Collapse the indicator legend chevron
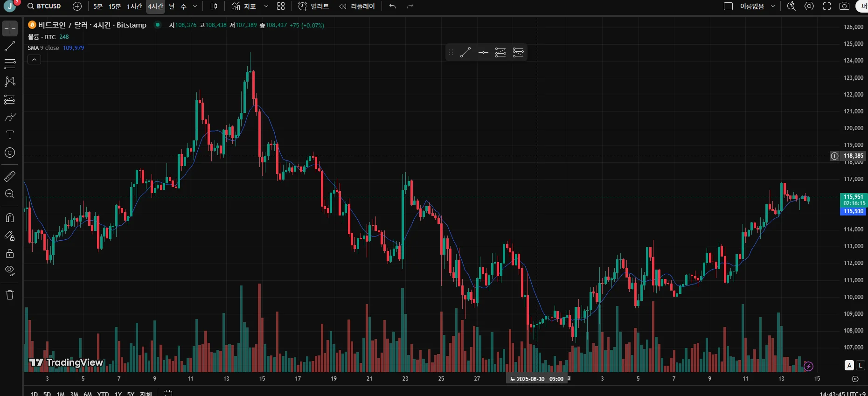Screen dimensions: 868x396 pos(34,59)
